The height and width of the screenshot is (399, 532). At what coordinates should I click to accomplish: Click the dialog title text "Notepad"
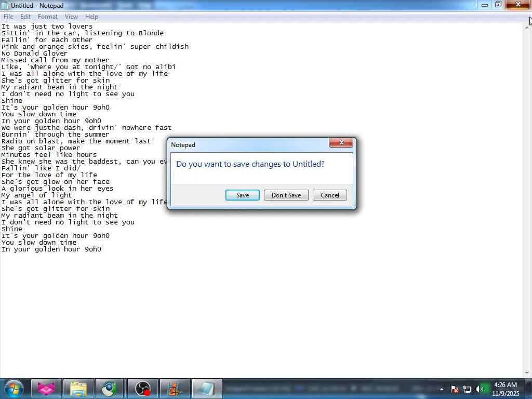183,145
